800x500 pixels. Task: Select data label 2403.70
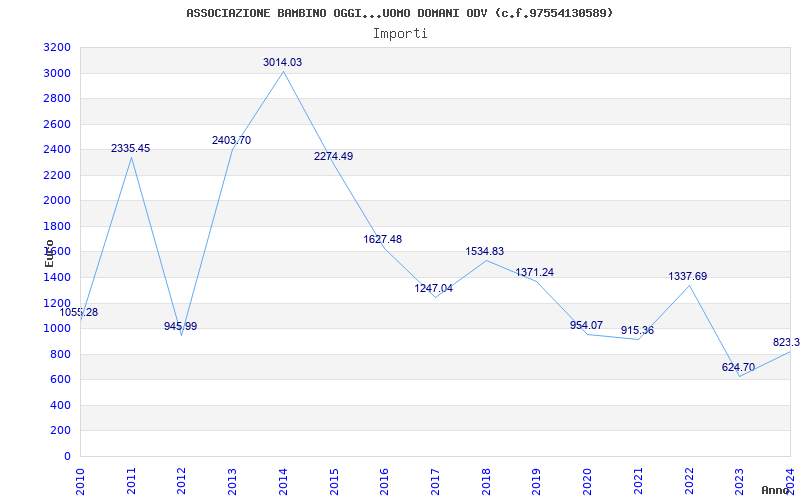point(232,140)
